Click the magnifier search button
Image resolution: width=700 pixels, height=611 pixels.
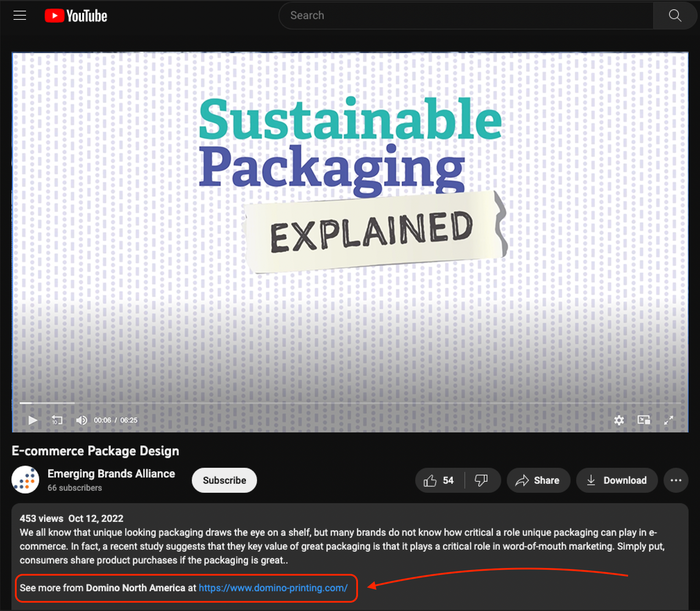pyautogui.click(x=675, y=15)
